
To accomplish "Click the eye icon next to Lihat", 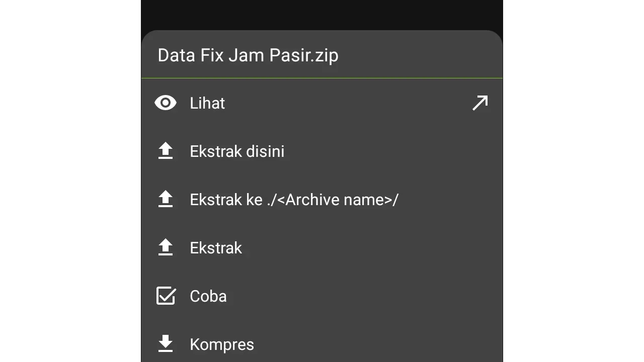I will pyautogui.click(x=166, y=103).
